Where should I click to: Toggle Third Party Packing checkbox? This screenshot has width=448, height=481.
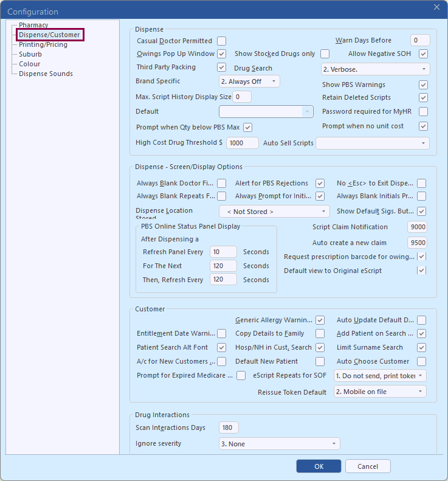[222, 67]
